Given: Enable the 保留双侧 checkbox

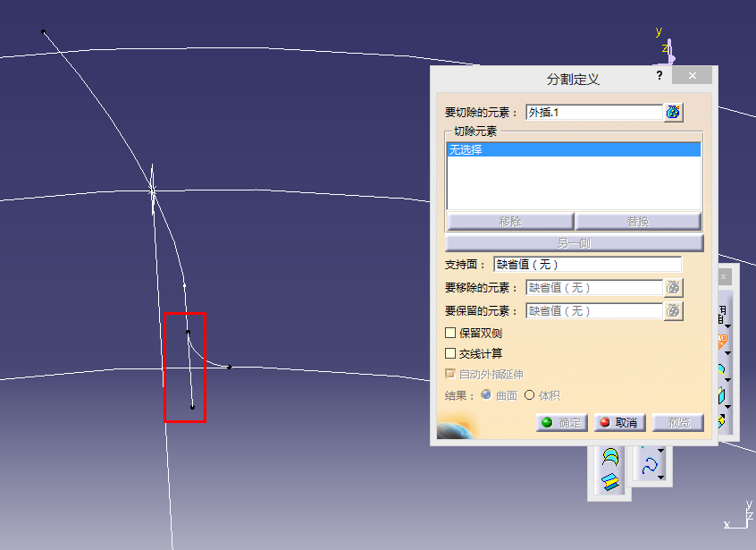Looking at the screenshot, I should 450,333.
